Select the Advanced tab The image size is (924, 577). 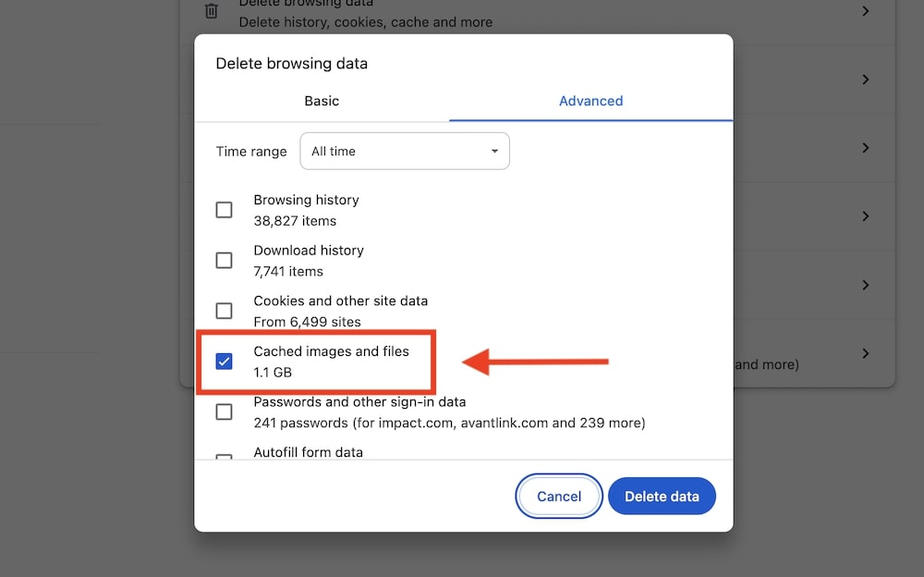(590, 101)
